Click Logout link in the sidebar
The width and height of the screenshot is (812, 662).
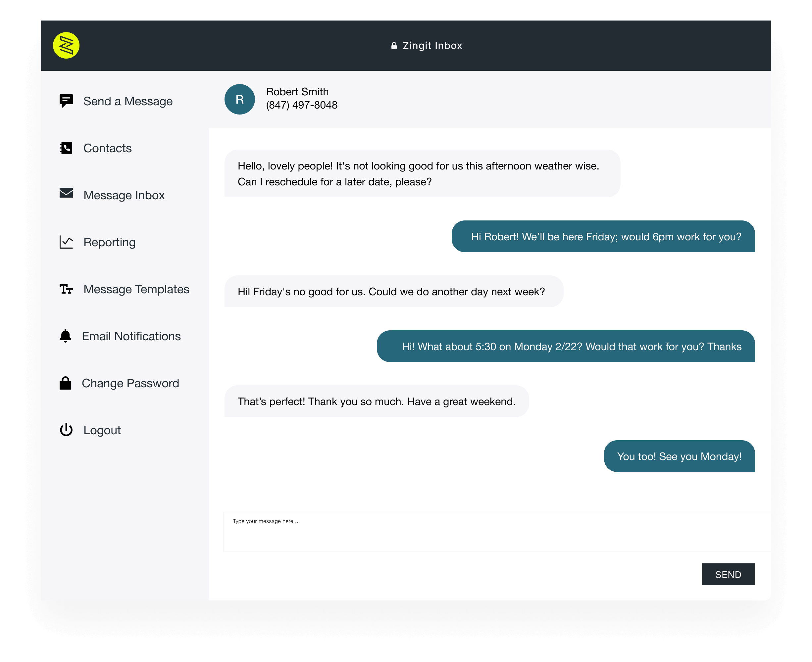tap(102, 430)
